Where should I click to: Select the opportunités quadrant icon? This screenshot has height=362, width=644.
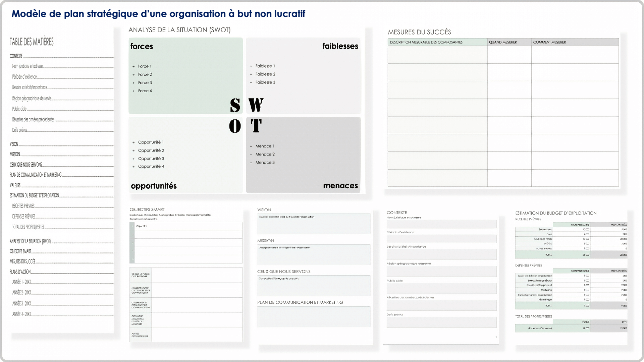coord(234,126)
